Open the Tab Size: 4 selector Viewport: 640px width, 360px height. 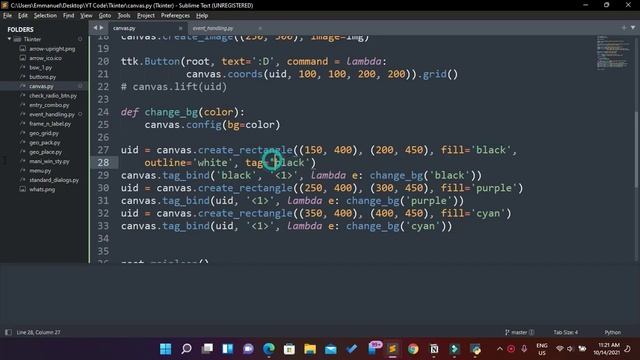tap(566, 332)
